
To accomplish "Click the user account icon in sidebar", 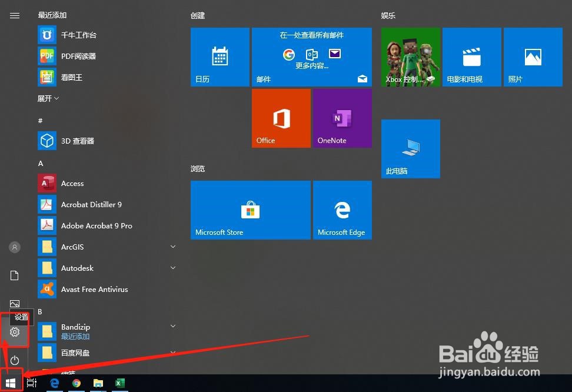I will [x=14, y=247].
